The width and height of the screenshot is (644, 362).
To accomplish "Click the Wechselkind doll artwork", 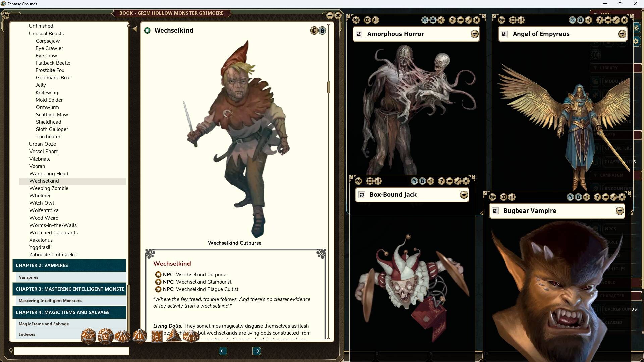I will (x=236, y=138).
